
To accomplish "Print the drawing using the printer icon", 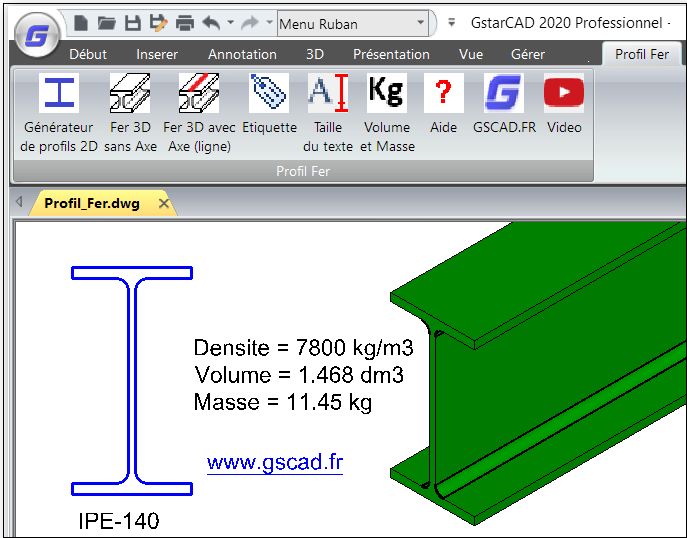I will click(185, 23).
